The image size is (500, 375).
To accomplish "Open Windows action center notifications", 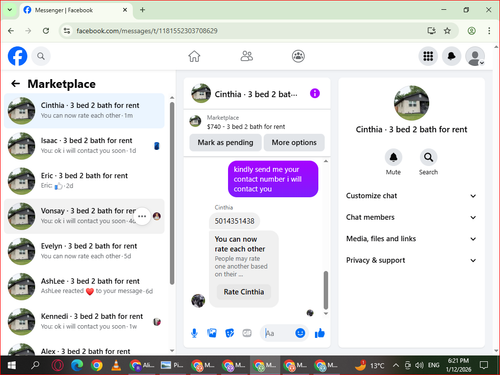I will pyautogui.click(x=484, y=365).
